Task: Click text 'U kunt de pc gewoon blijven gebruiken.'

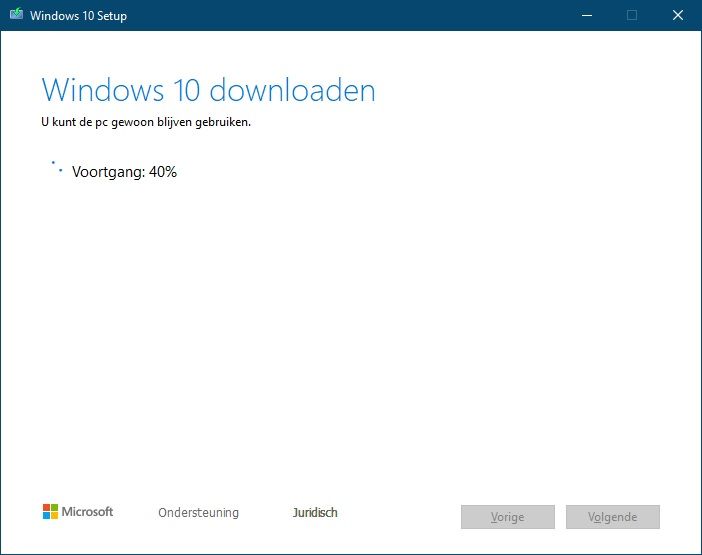Action: pos(146,122)
